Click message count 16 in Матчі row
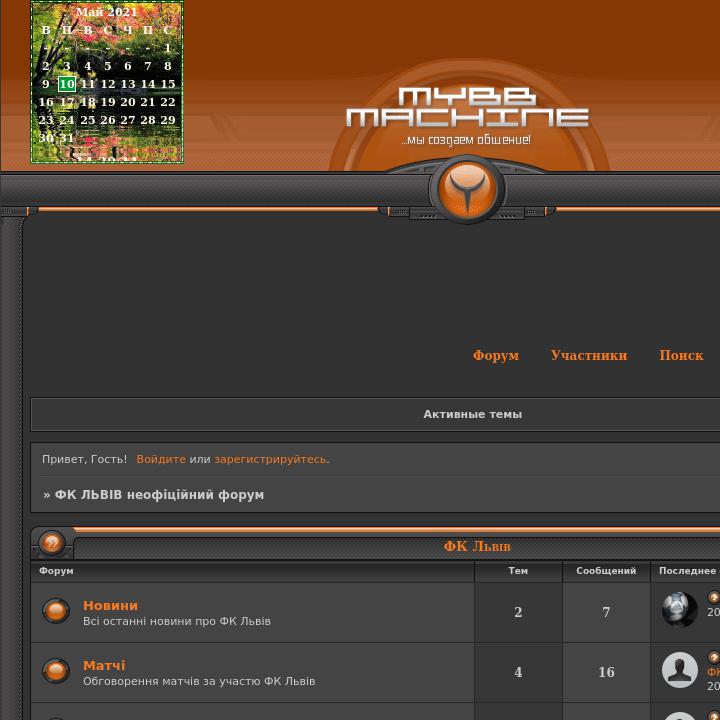This screenshot has width=720, height=720. [x=606, y=672]
